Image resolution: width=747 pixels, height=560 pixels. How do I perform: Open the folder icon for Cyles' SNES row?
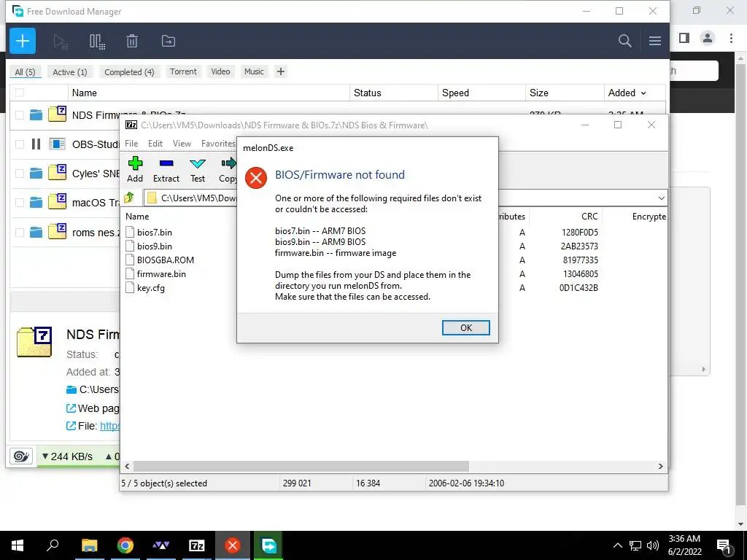click(36, 174)
